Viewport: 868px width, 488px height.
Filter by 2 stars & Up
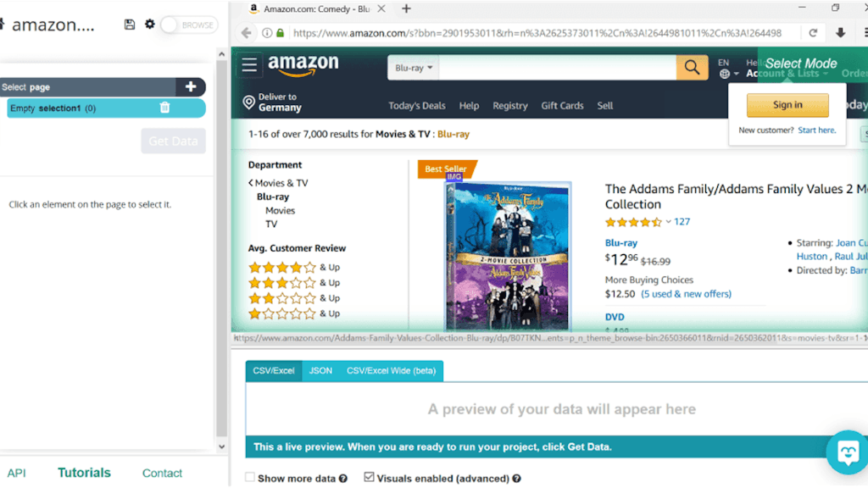tap(294, 299)
